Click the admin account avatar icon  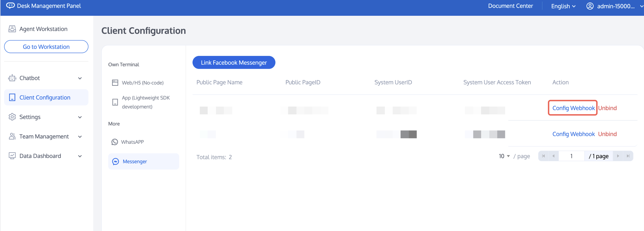click(x=590, y=6)
